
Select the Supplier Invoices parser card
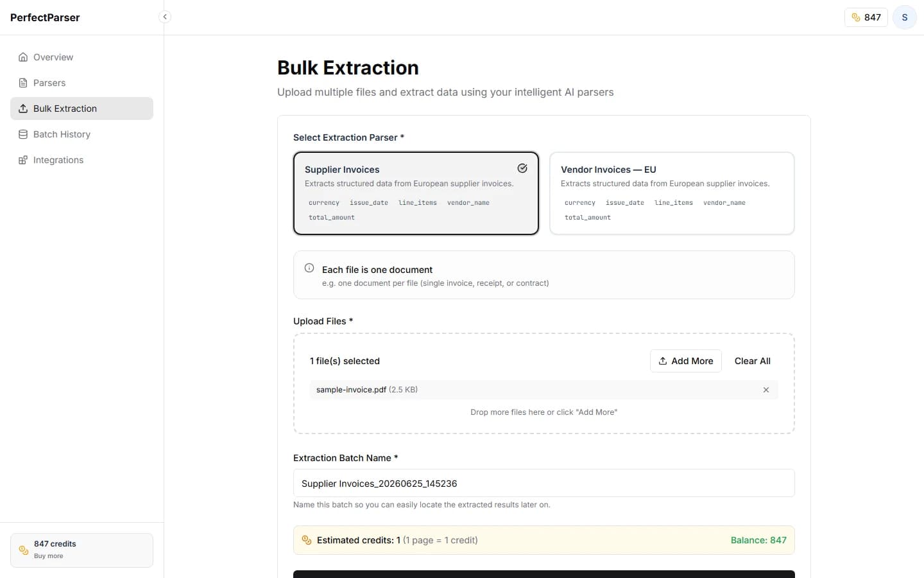(416, 193)
